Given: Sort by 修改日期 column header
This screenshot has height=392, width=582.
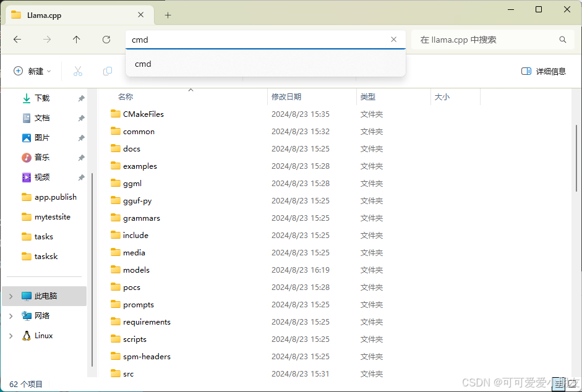Looking at the screenshot, I should click(x=286, y=97).
